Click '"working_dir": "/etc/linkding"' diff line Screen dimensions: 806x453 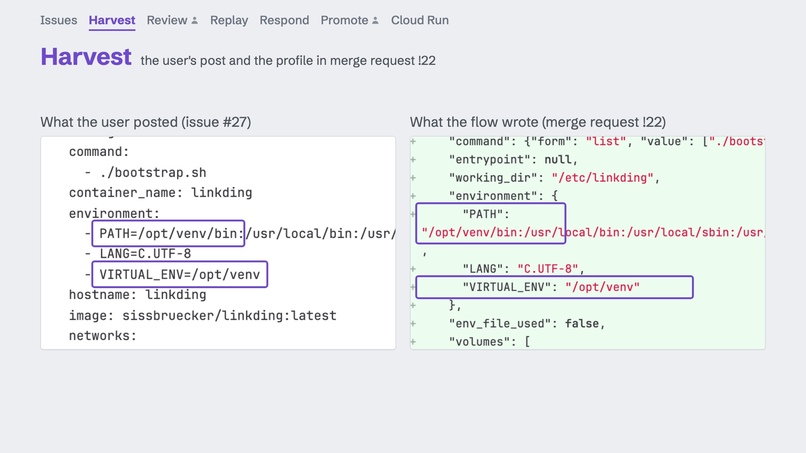[554, 177]
